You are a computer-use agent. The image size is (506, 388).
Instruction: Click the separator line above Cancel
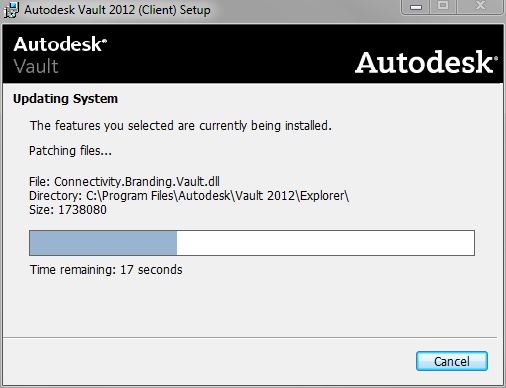tap(250, 337)
